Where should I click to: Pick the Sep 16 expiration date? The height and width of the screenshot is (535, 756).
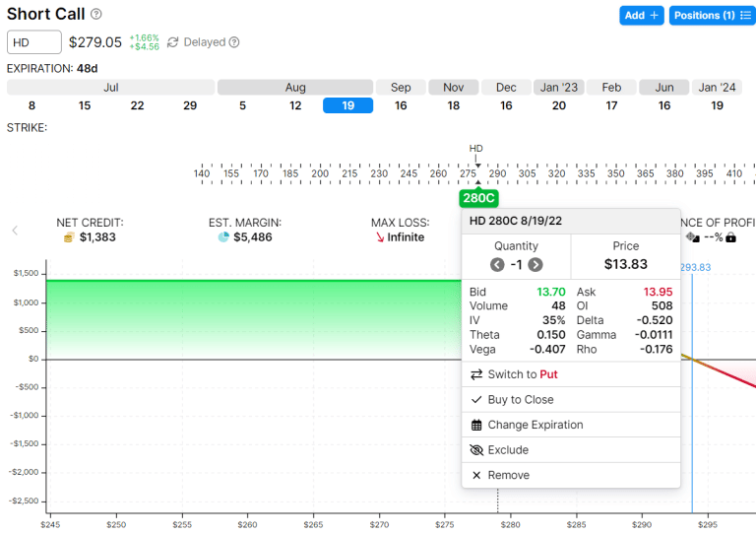pos(401,105)
